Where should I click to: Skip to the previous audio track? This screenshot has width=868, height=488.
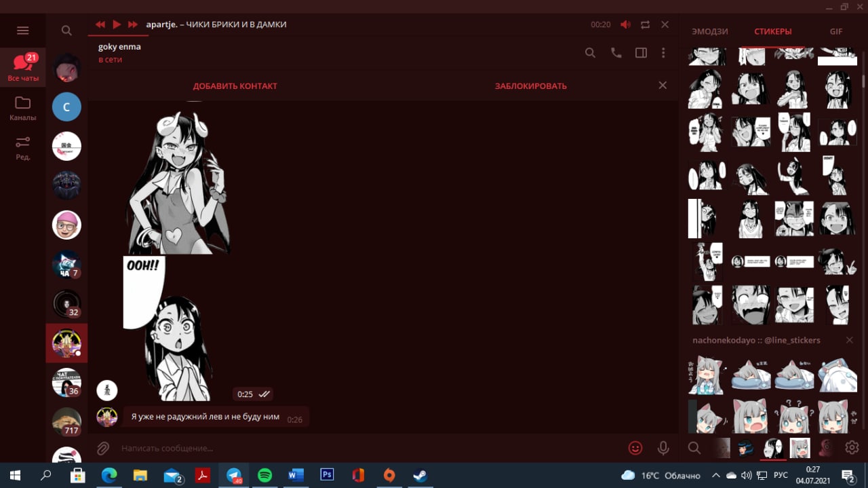[100, 24]
